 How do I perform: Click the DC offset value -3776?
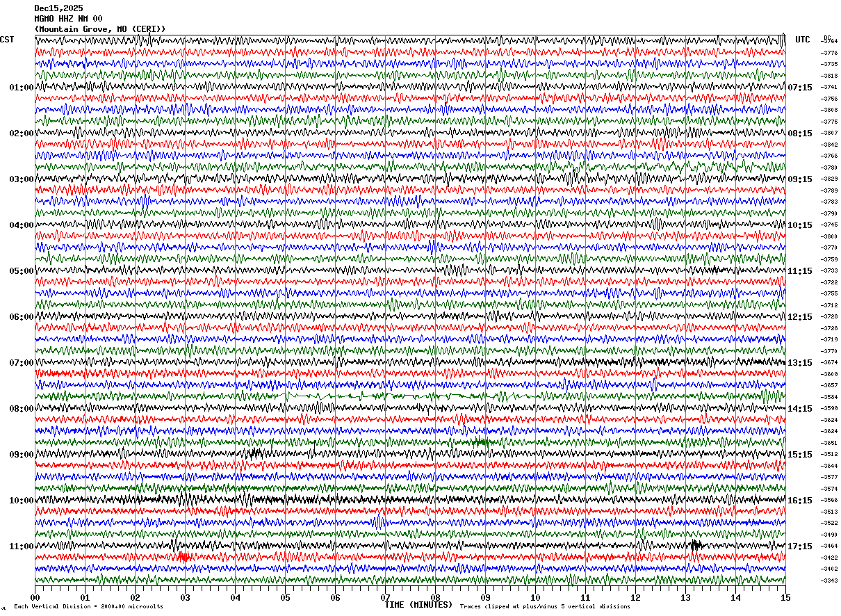pyautogui.click(x=829, y=53)
